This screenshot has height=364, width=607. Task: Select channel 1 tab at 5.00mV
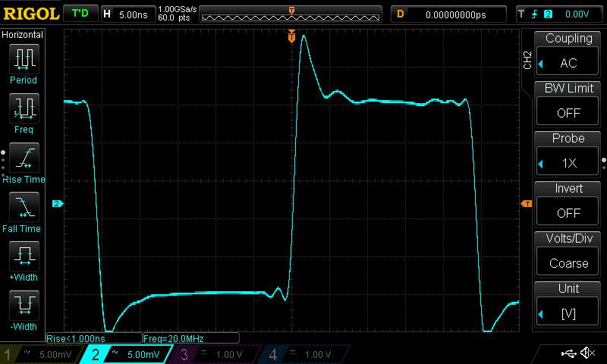click(x=40, y=354)
